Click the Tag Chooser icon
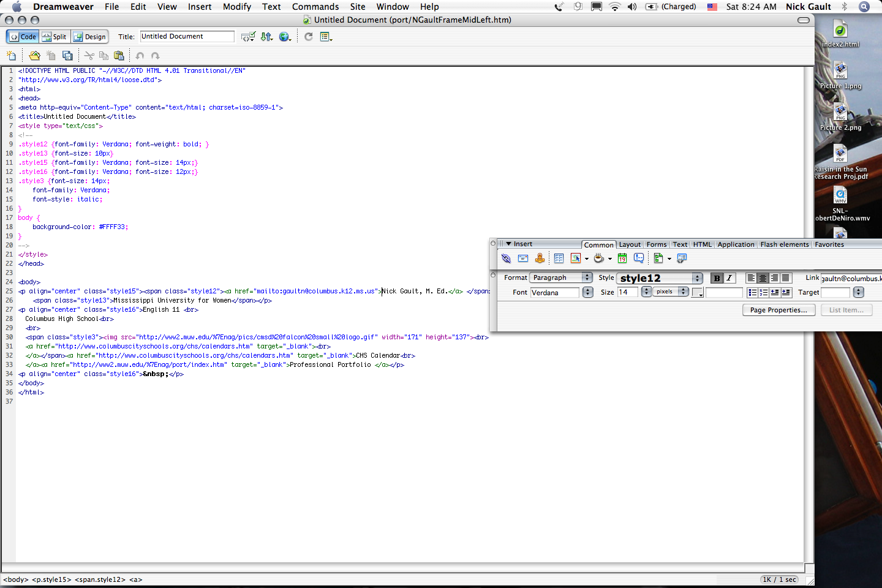Screen dimensions: 882x588 682,258
